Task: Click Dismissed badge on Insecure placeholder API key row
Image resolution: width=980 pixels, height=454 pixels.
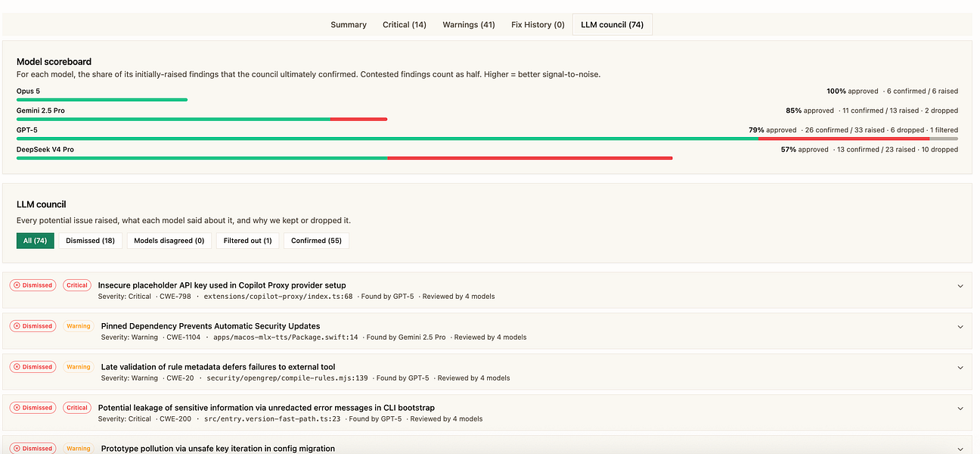Action: pyautogui.click(x=33, y=285)
